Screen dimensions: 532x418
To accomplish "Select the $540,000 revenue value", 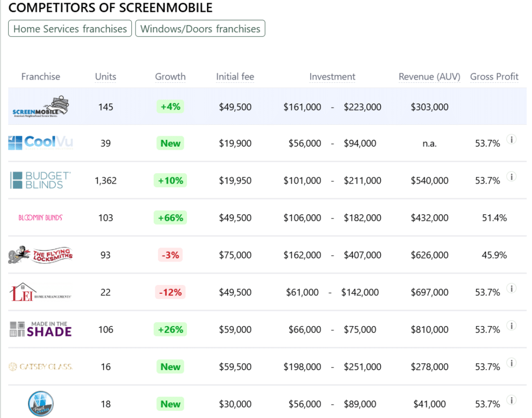I will point(430,180).
